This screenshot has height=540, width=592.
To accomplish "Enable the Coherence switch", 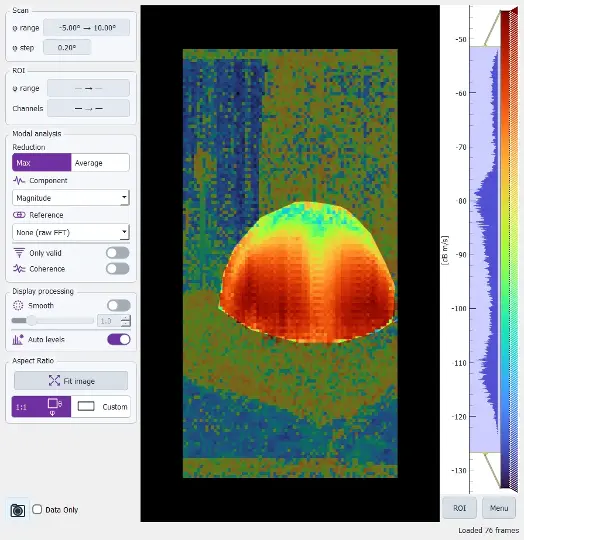I will [118, 268].
